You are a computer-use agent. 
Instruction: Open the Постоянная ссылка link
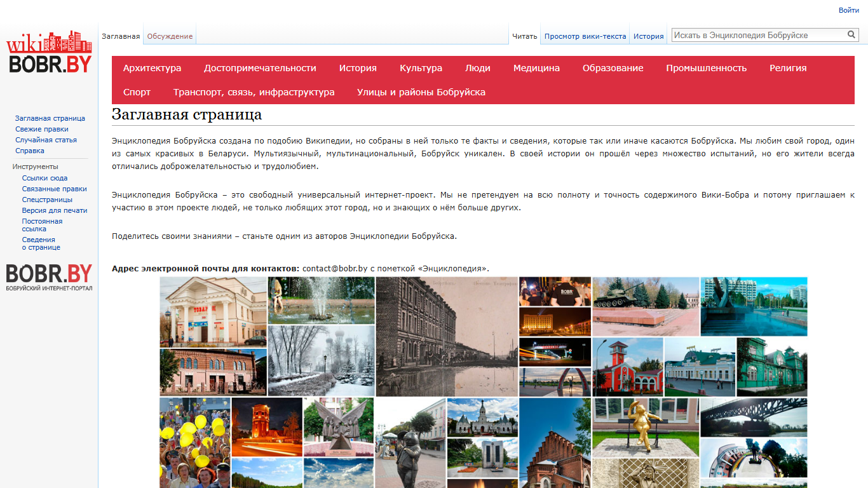point(42,225)
